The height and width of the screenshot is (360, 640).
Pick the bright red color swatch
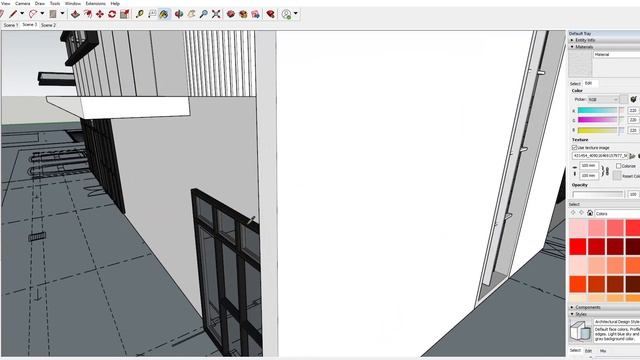click(578, 247)
